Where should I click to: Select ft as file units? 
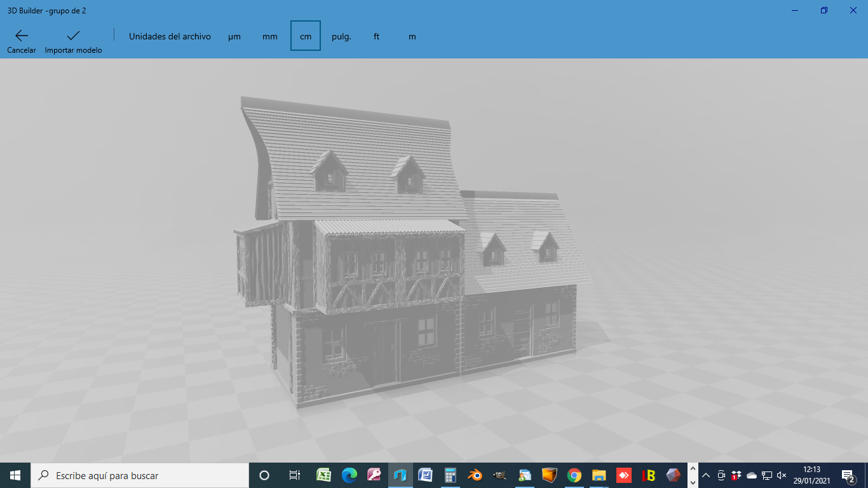(377, 36)
